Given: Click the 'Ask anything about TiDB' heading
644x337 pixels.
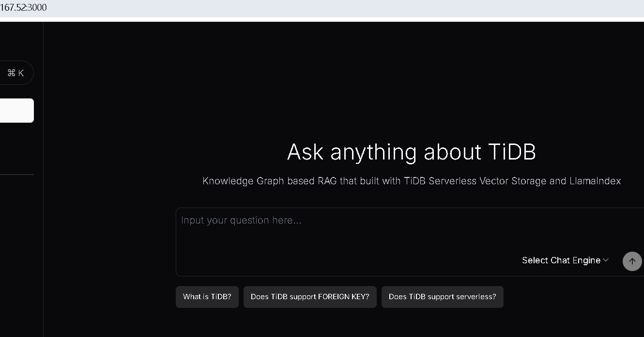Looking at the screenshot, I should [412, 152].
